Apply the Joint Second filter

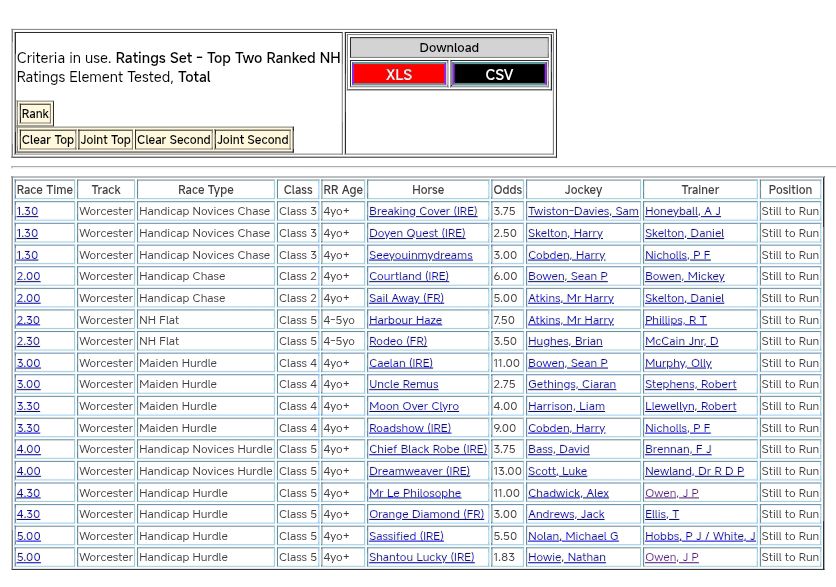(x=253, y=140)
